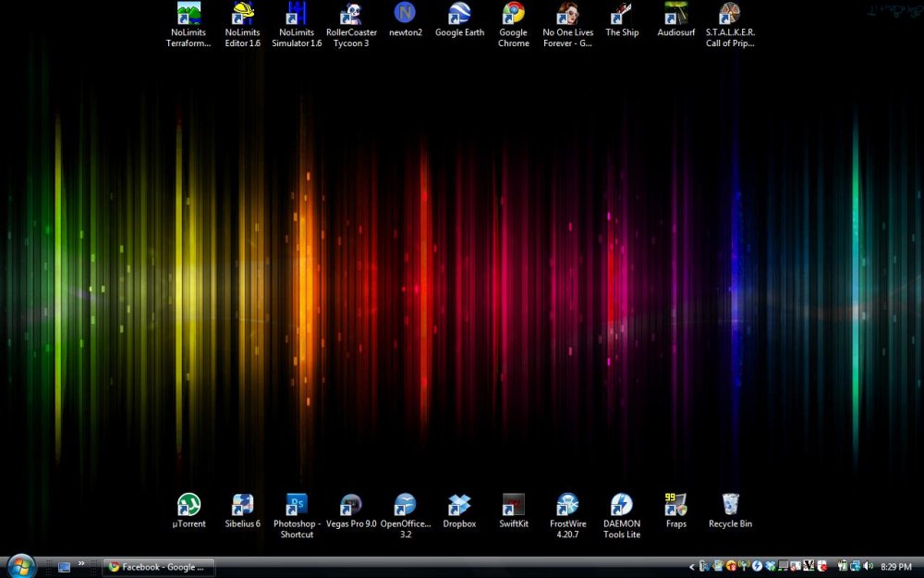
Task: Select the µTorrent desktop icon
Action: pyautogui.click(x=188, y=507)
